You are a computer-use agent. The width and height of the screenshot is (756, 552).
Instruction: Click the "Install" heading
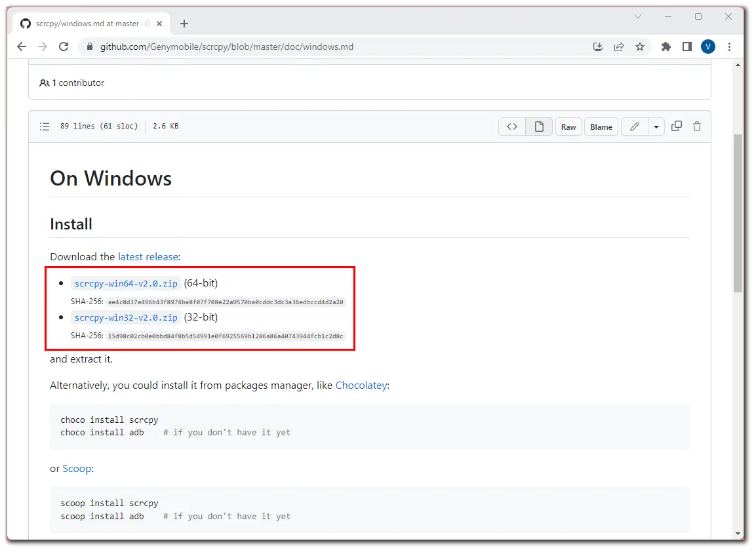coord(71,224)
